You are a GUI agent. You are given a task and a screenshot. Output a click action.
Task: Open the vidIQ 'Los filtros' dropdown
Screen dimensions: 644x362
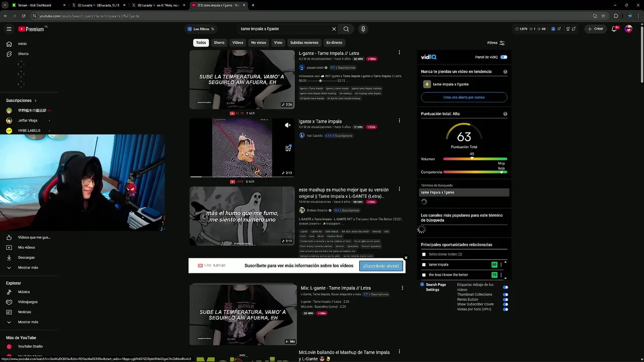201,29
